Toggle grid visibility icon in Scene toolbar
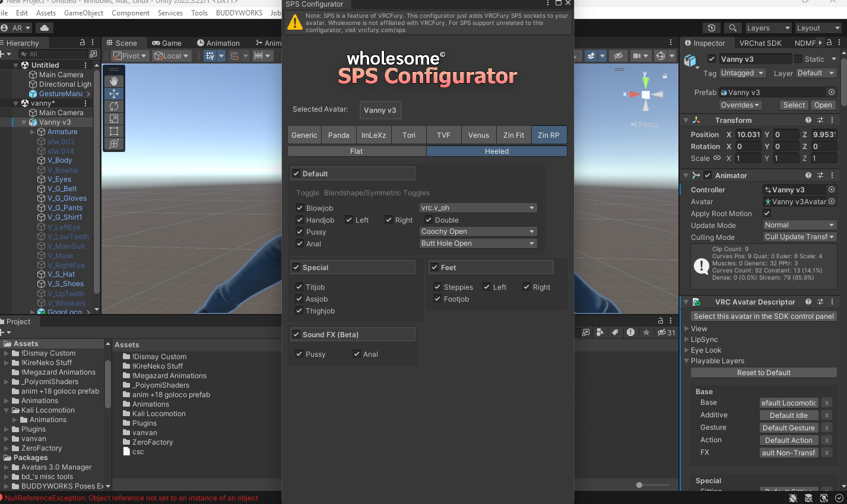Screen dimensions: 847x504 click(x=210, y=56)
